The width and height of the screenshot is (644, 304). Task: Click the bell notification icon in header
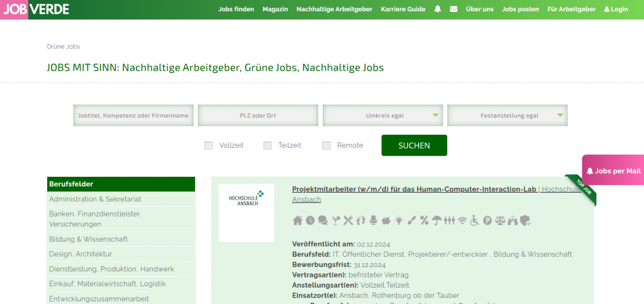tap(438, 9)
